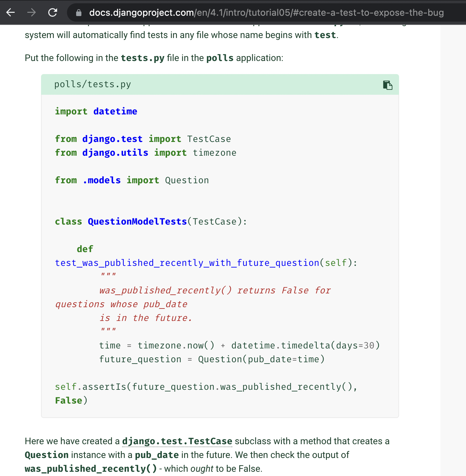View site info via the padlock icon

[78, 13]
